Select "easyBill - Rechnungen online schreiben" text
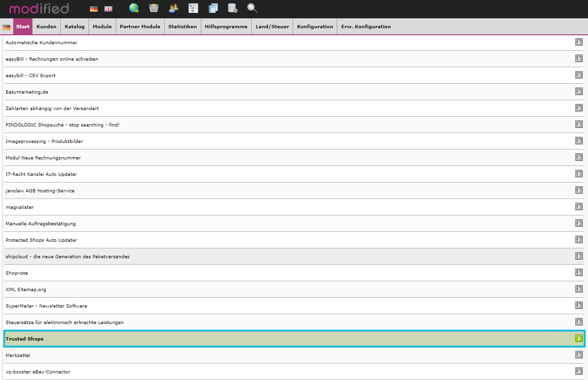Screen dimensions: 588x380 click(x=52, y=59)
